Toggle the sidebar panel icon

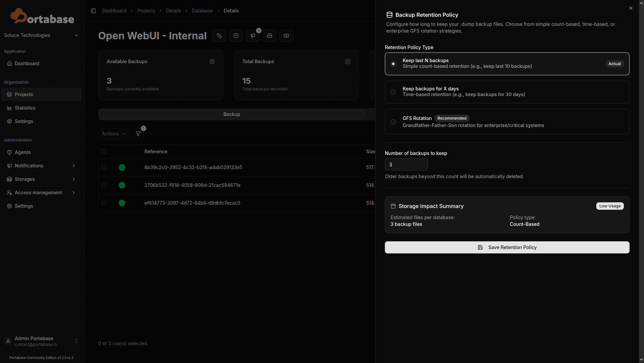[x=93, y=11]
